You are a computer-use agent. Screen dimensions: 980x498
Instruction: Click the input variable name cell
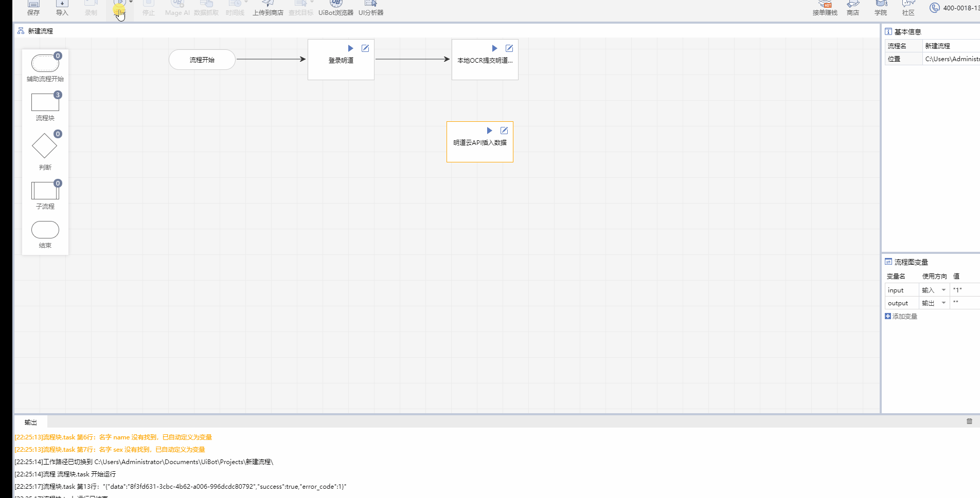coord(902,290)
